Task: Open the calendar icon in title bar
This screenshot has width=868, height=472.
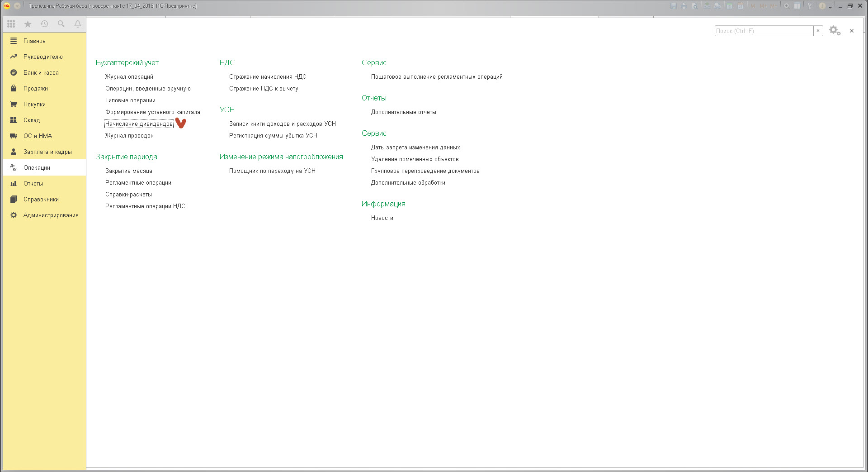Action: click(741, 6)
